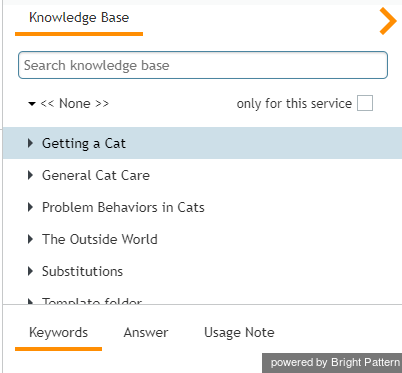Screen dimensions: 402x373
Task: Expand Problem Behaviors in Cats triangle
Action: pyautogui.click(x=30, y=207)
